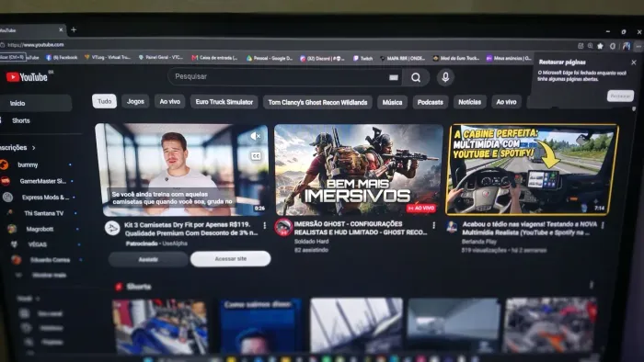Image resolution: width=644 pixels, height=362 pixels.
Task: Click the search magnifier button
Action: point(416,77)
